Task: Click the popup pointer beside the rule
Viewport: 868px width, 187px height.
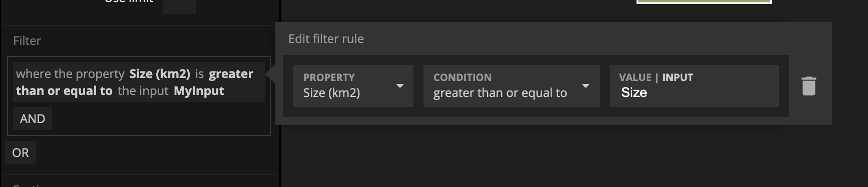Action: 270,75
